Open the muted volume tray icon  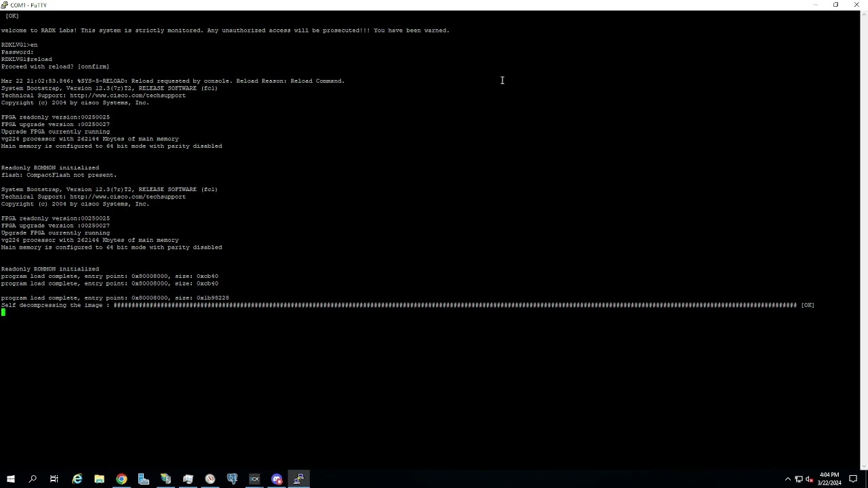(809, 479)
